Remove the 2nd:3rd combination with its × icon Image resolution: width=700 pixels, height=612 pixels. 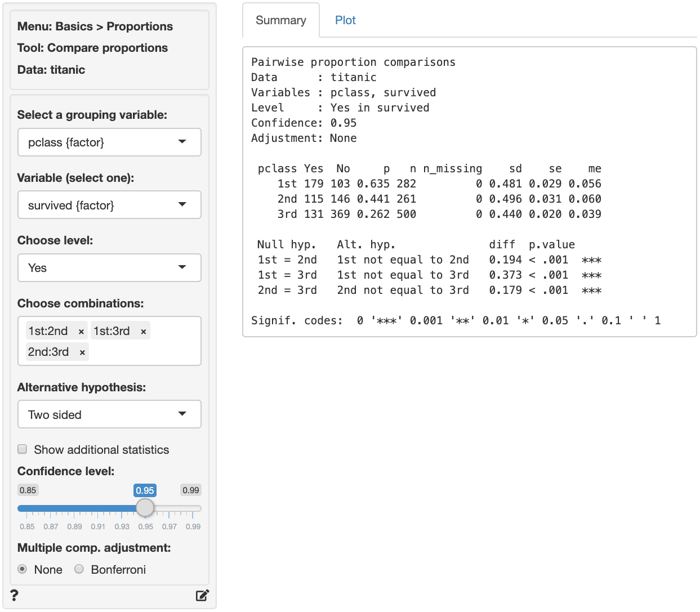click(82, 351)
